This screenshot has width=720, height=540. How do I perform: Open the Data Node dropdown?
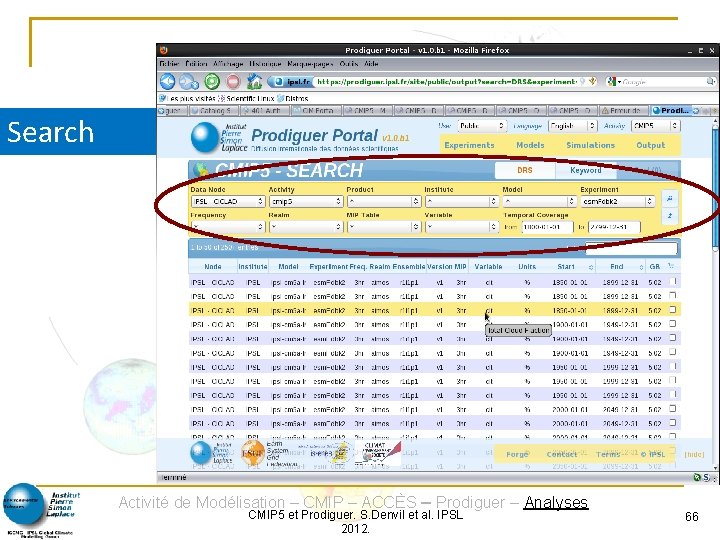[x=228, y=201]
